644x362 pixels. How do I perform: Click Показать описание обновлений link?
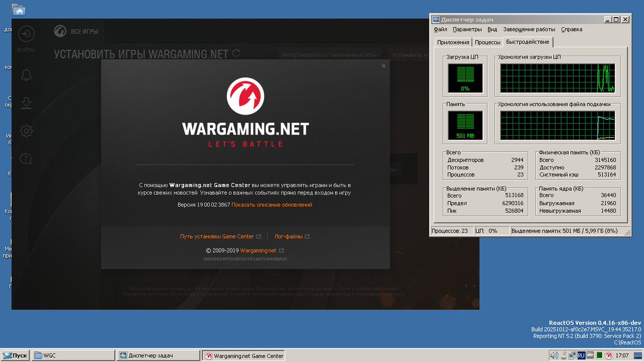pos(272,205)
